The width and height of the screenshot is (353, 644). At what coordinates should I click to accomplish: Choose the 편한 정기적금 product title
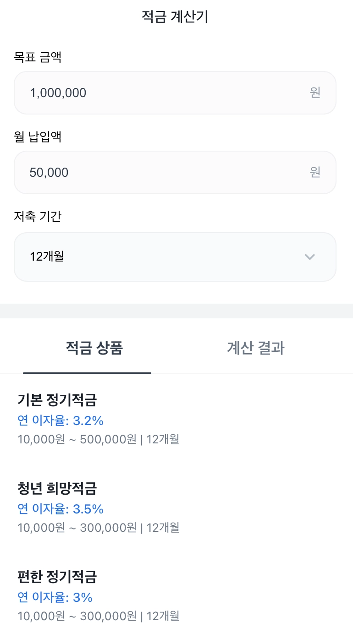point(57,577)
